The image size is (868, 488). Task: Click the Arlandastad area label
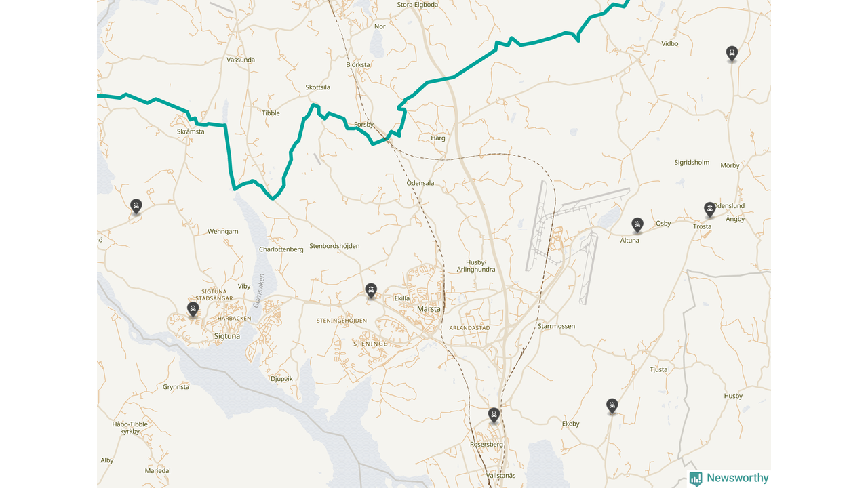coord(469,328)
